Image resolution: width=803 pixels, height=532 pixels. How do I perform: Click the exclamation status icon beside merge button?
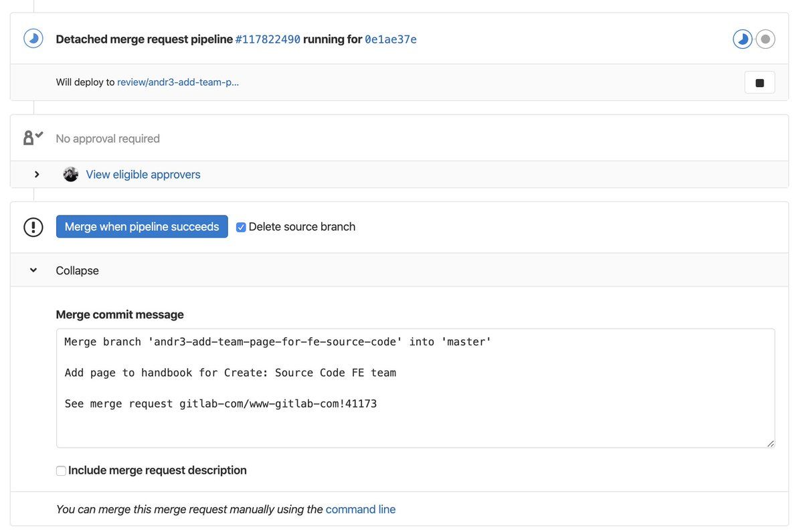[33, 227]
